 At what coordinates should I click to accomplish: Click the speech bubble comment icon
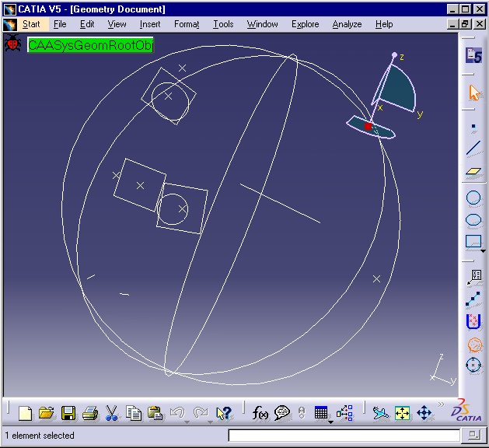pos(282,413)
